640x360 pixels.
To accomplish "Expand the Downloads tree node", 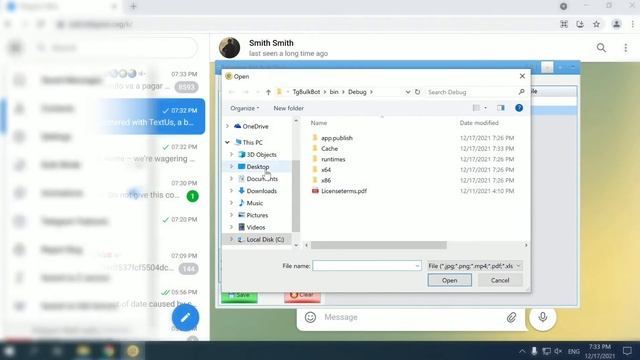I will (x=231, y=191).
